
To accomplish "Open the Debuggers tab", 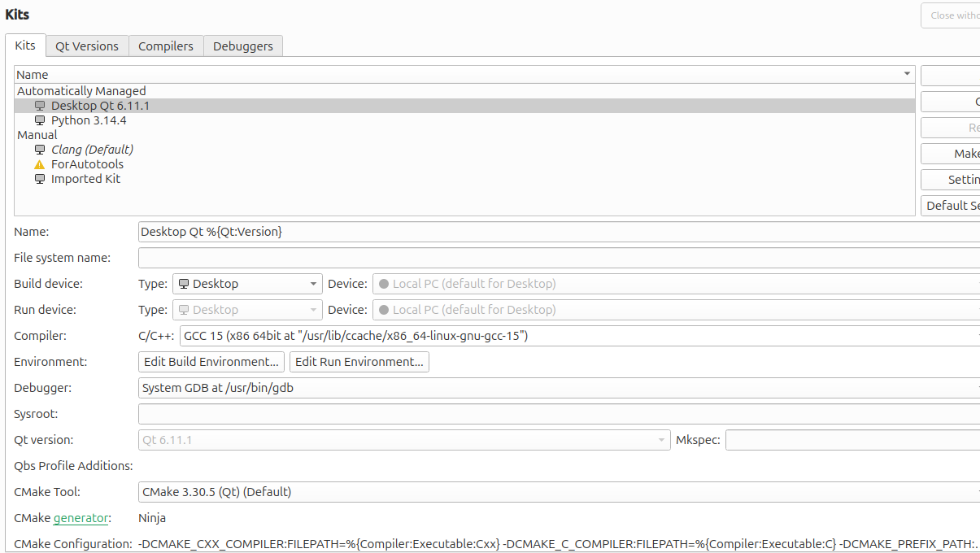I will point(243,46).
